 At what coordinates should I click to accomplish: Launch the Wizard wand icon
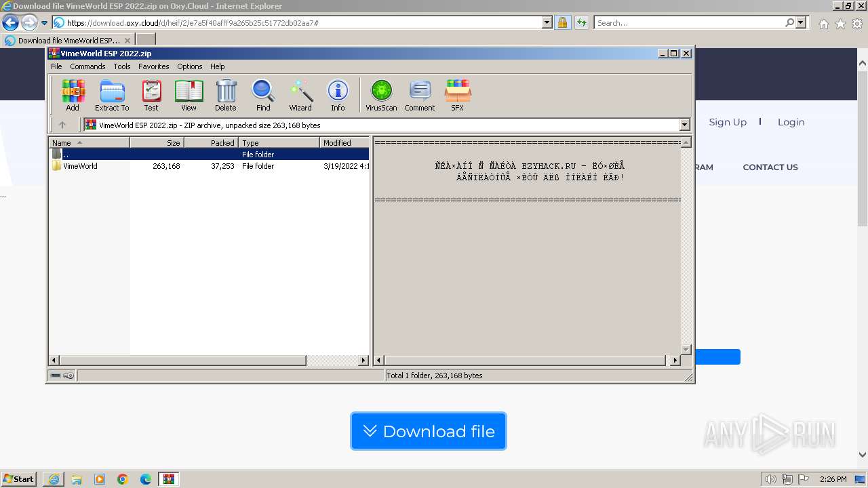(x=300, y=95)
